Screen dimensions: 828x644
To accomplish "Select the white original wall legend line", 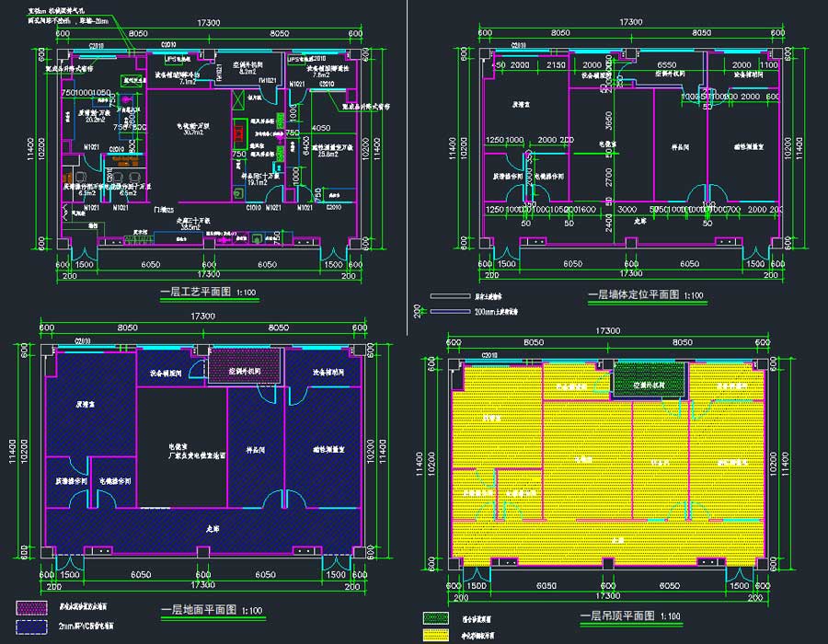I will [450, 297].
